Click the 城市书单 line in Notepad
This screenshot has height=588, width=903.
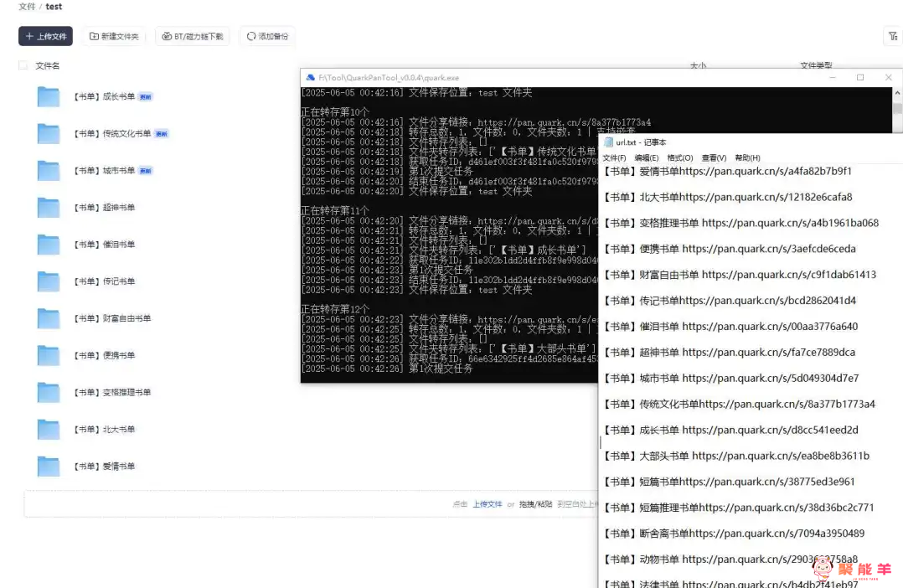(x=730, y=379)
